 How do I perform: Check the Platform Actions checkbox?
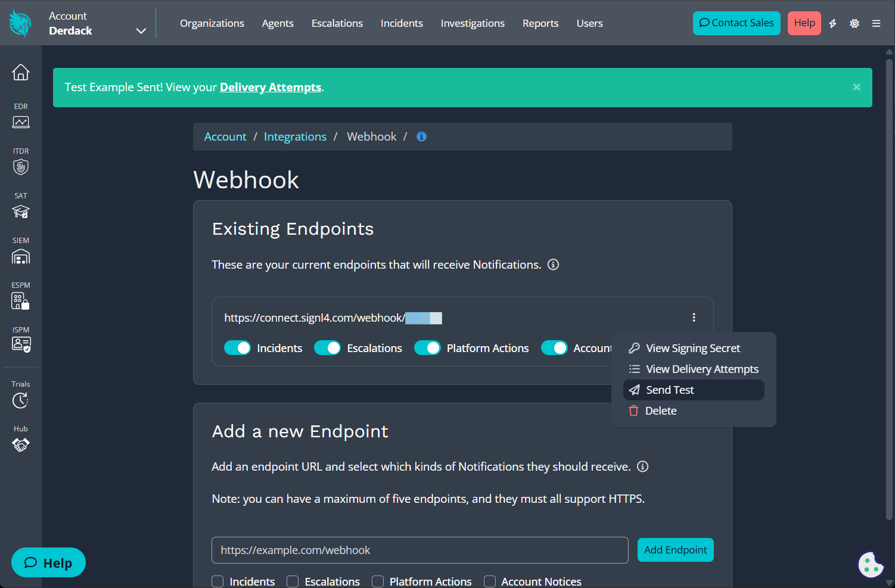pos(378,581)
